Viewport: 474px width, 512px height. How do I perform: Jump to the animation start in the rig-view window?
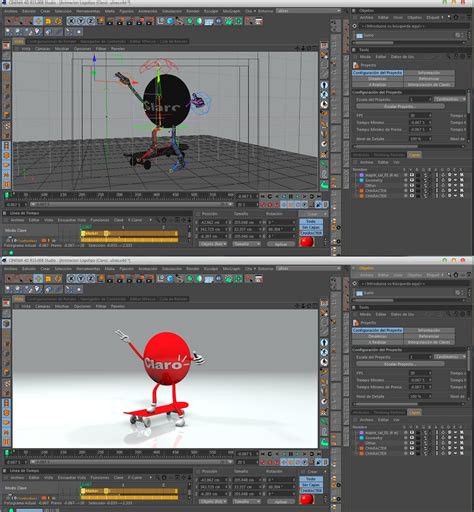263,196
